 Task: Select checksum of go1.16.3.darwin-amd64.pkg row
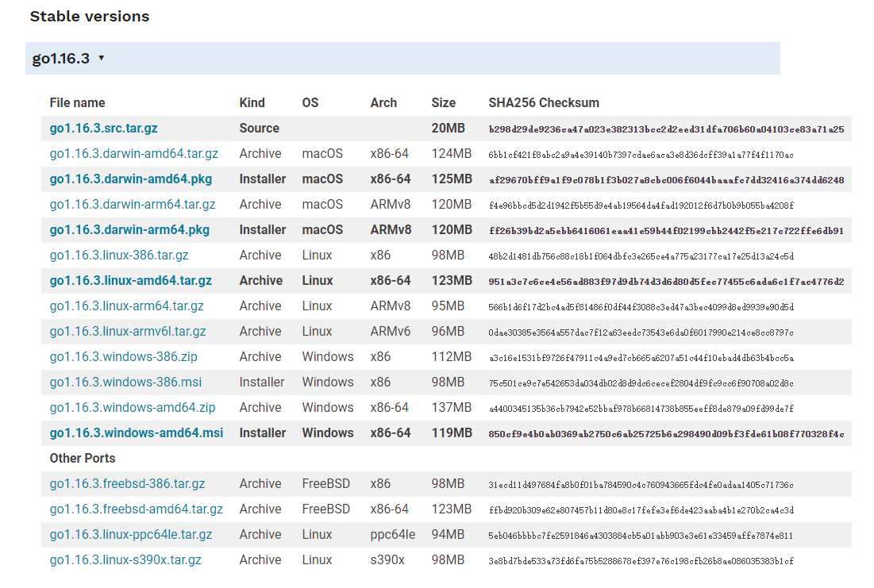[666, 180]
